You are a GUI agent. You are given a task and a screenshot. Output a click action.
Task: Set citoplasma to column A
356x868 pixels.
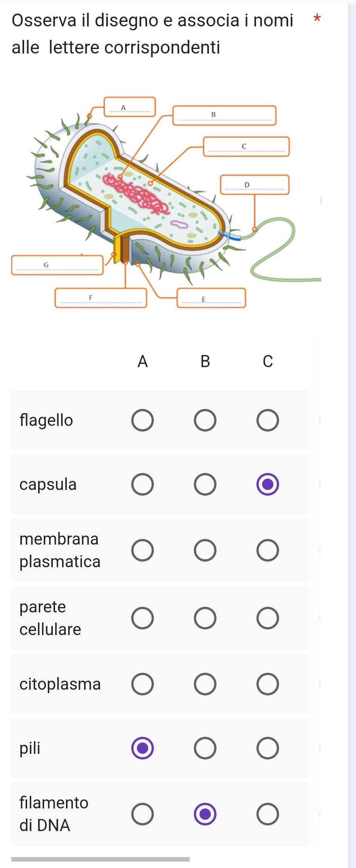(x=143, y=684)
